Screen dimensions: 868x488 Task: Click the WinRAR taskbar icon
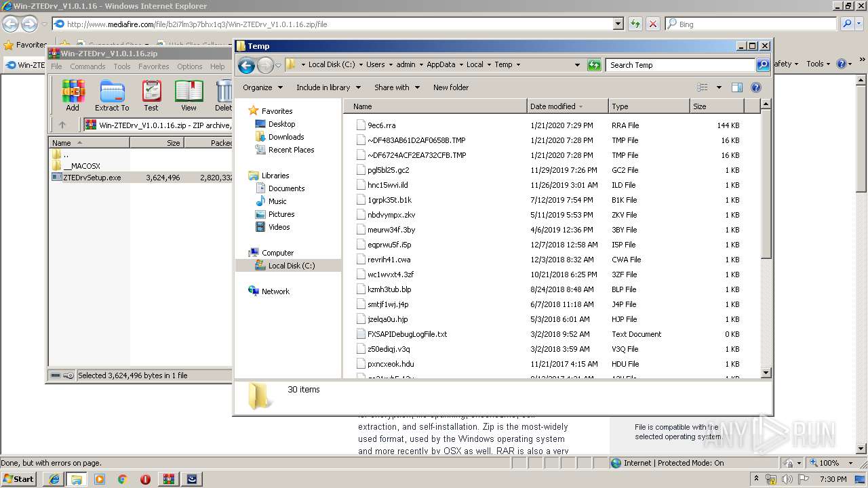pos(169,479)
